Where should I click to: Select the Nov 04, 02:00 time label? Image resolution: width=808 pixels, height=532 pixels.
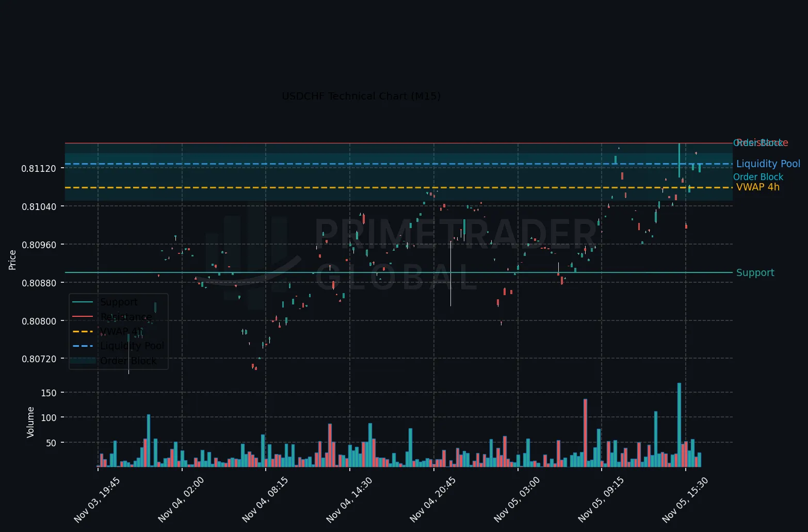tap(181, 500)
